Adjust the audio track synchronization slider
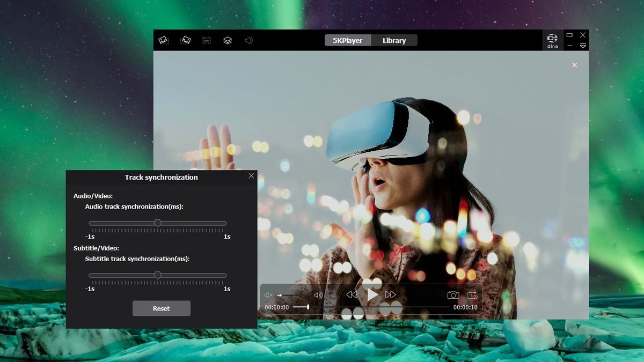Screen dimensions: 644x362 [x=158, y=223]
